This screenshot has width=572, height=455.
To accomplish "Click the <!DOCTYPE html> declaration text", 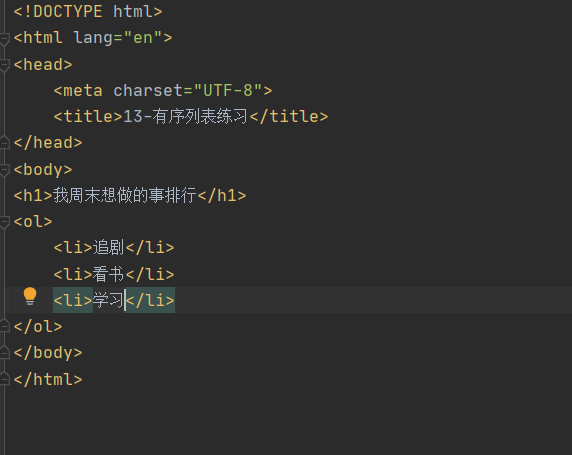I will coord(88,12).
